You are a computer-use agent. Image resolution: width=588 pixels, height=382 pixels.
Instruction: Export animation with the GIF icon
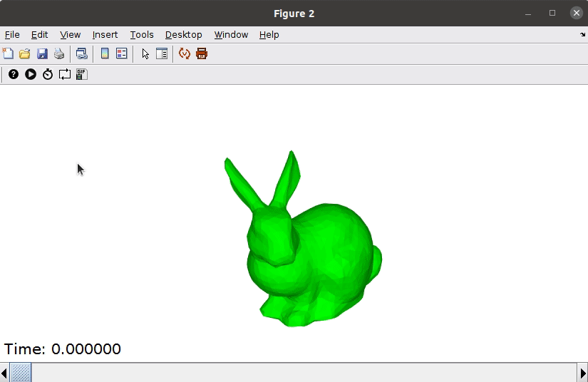tap(81, 74)
